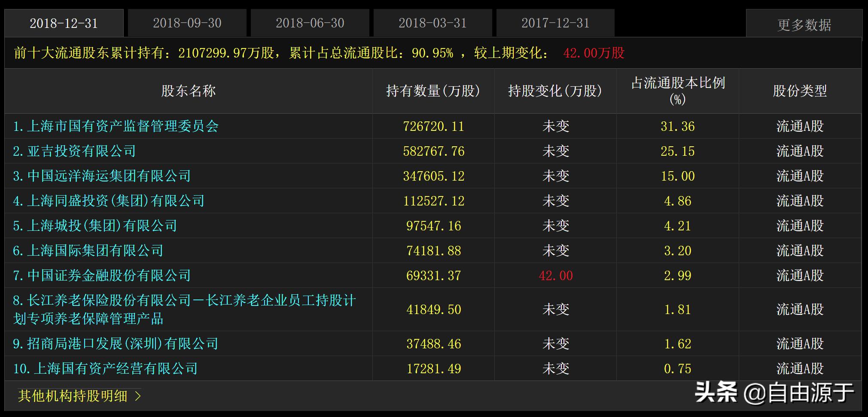Image resolution: width=868 pixels, height=417 pixels.
Task: Click 未变 in the 亚吉投资有限公司 row
Action: [556, 151]
